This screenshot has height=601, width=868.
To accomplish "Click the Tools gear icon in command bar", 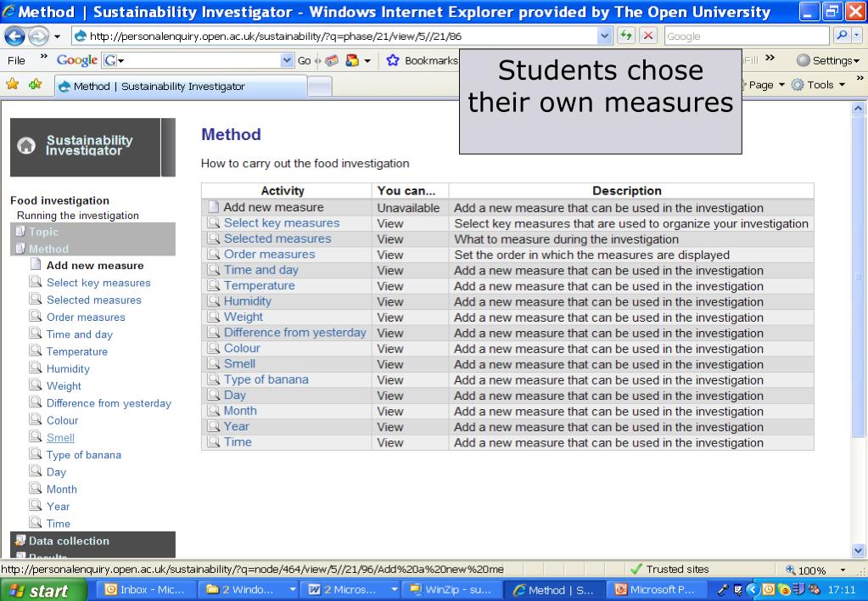I will [797, 85].
